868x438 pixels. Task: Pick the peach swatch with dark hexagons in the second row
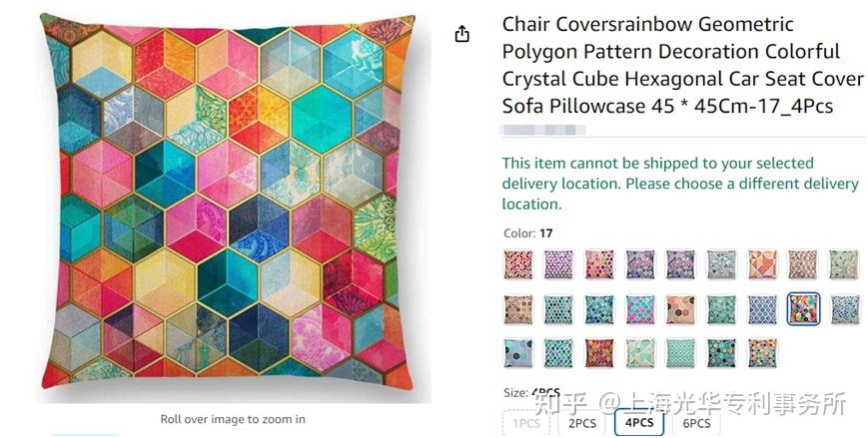click(680, 309)
